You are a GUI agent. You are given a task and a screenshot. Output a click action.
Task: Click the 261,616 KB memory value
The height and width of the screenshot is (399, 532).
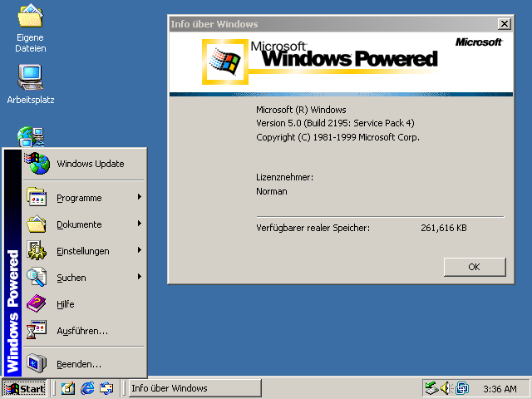[x=444, y=228]
